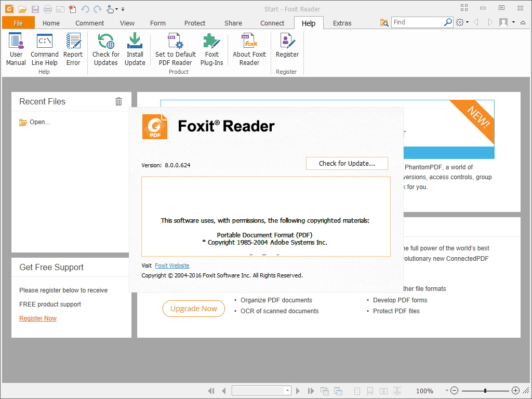Open the User Manual
The image size is (532, 399).
pyautogui.click(x=16, y=49)
